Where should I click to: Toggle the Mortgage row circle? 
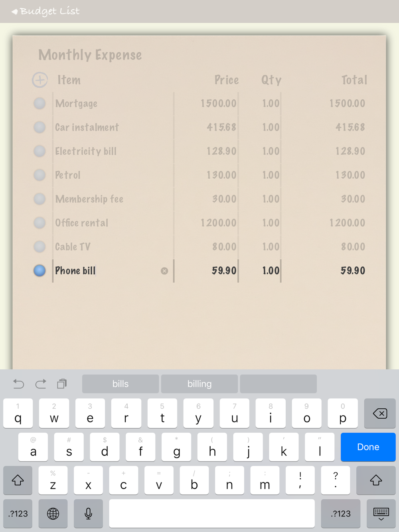tap(40, 103)
